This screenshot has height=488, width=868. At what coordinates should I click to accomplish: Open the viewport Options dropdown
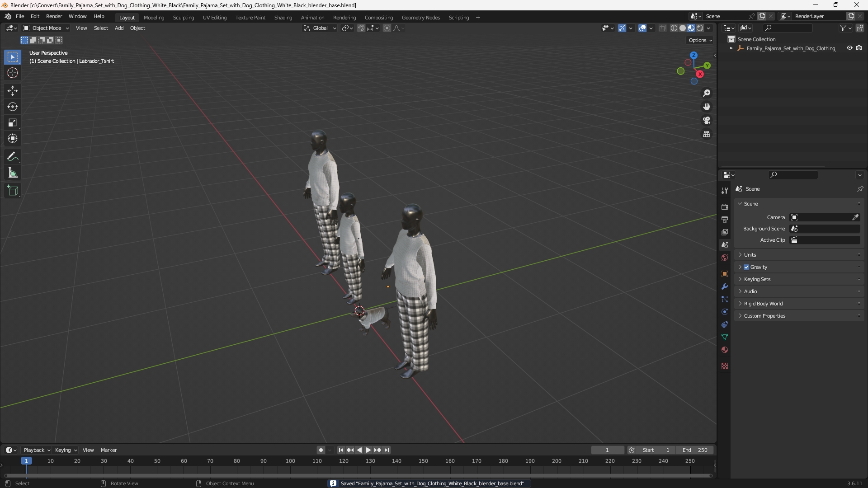(x=700, y=40)
